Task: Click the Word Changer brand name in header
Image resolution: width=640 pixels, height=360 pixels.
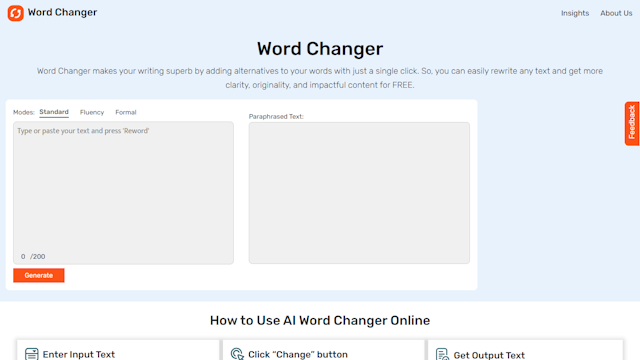Action: pos(62,13)
